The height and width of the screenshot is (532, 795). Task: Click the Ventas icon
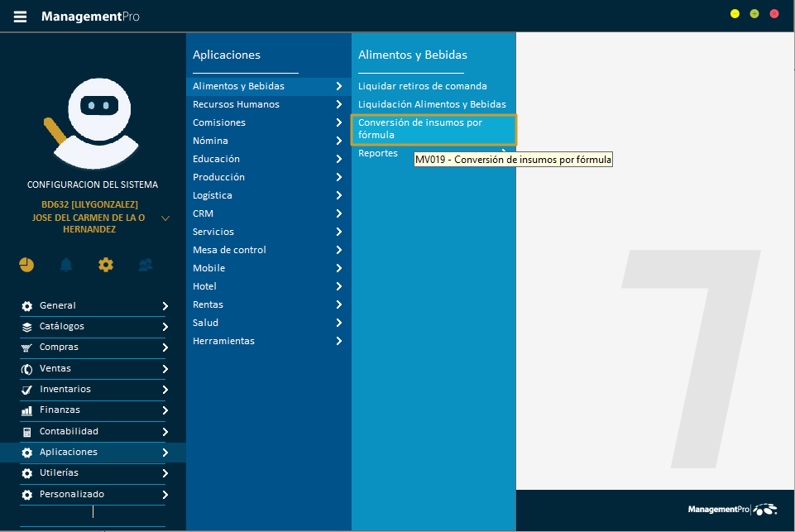tap(26, 369)
